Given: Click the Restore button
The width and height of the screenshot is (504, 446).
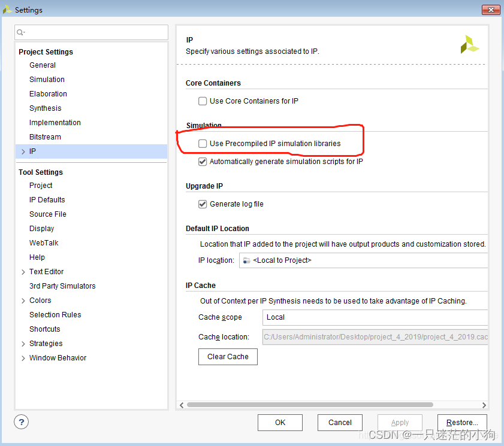Looking at the screenshot, I should pos(461,422).
